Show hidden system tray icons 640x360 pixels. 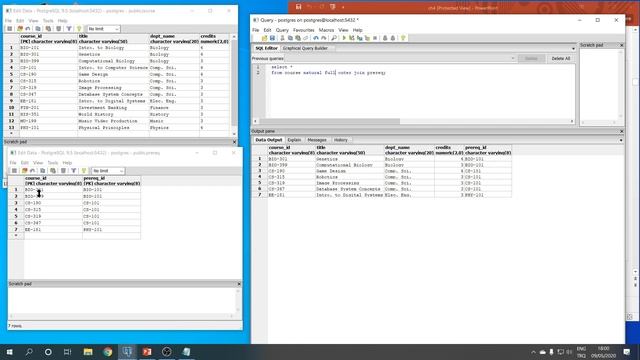[x=533, y=352]
